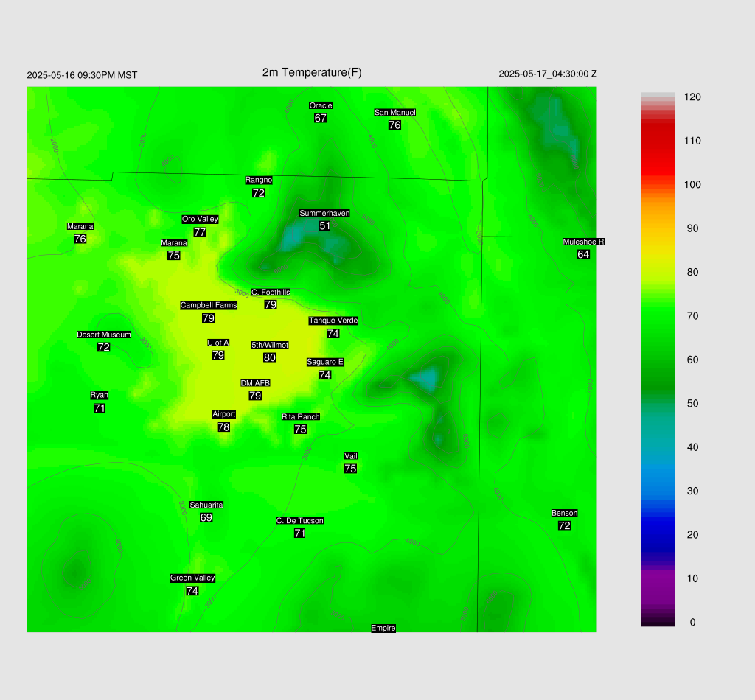755x700 pixels.
Task: Click the 0 colorbar tick label
Action: coord(692,622)
